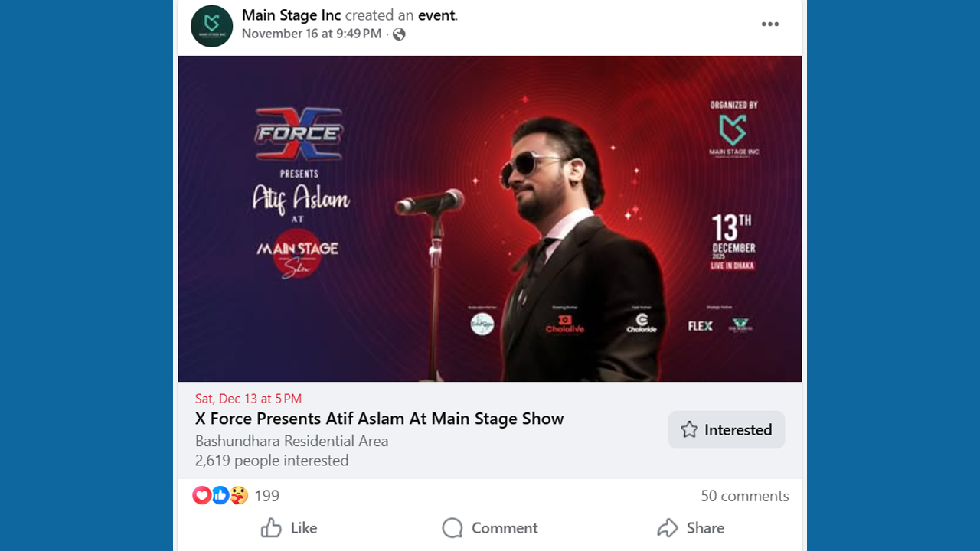Click the Share arrow icon
The height and width of the screenshot is (551, 980).
pos(668,528)
